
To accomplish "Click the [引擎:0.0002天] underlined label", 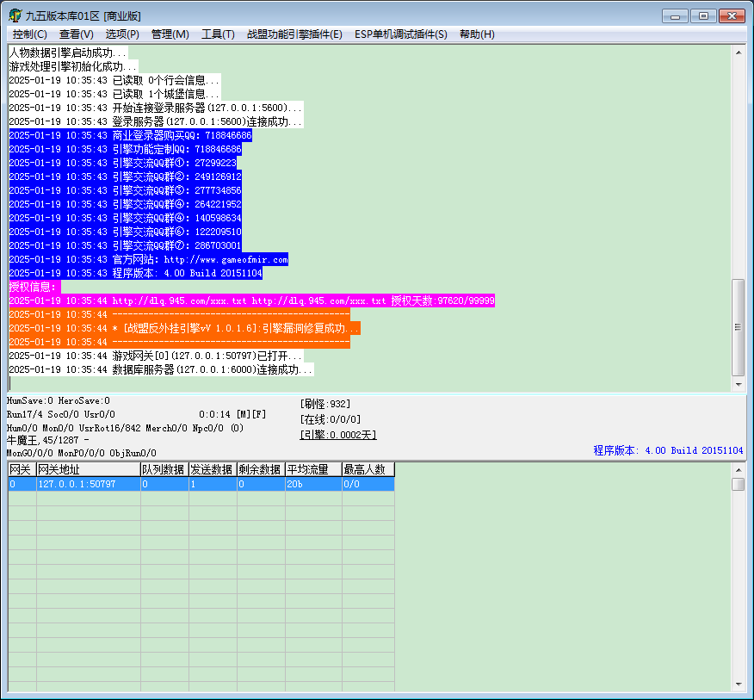I will click(x=338, y=435).
